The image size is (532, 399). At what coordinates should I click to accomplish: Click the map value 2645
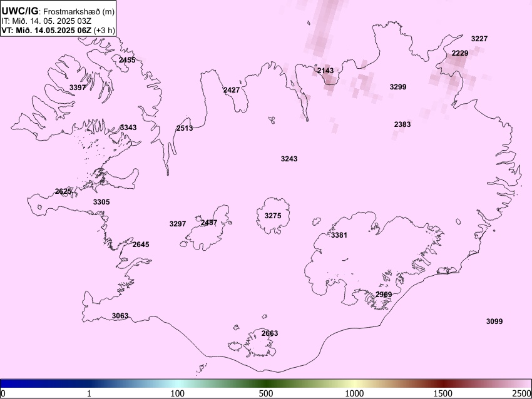tap(141, 245)
